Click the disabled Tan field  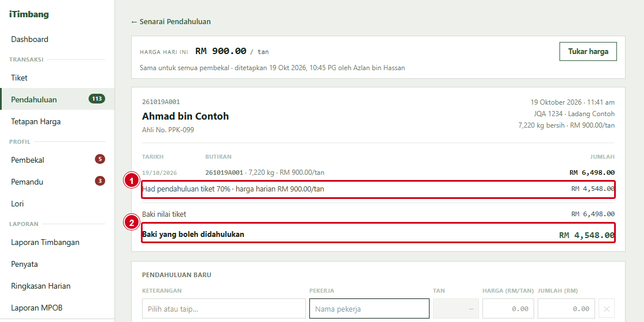[456, 309]
